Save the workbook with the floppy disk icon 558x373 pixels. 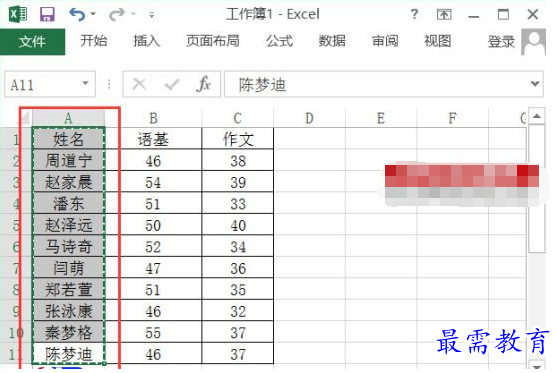coord(47,15)
